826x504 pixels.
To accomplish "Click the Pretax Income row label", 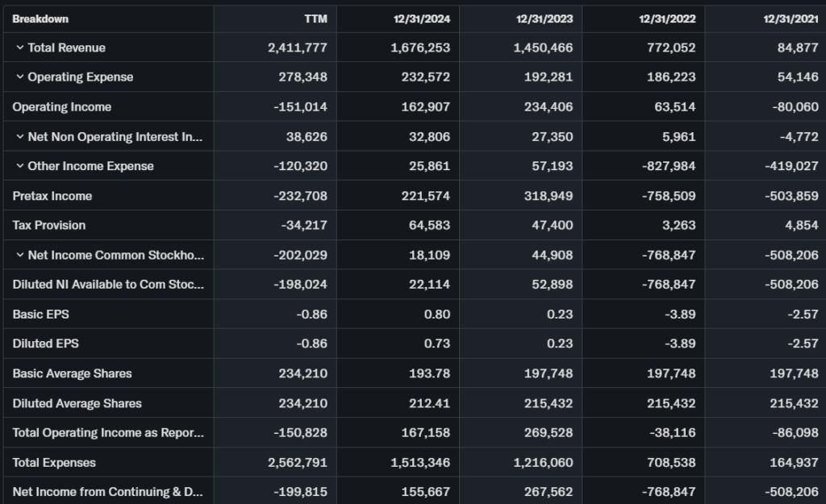I will click(52, 196).
